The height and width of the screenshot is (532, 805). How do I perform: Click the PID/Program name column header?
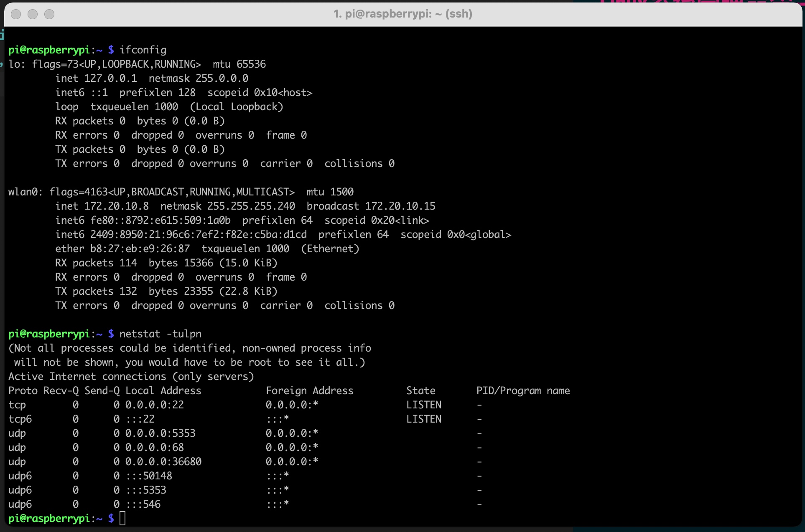pyautogui.click(x=523, y=391)
